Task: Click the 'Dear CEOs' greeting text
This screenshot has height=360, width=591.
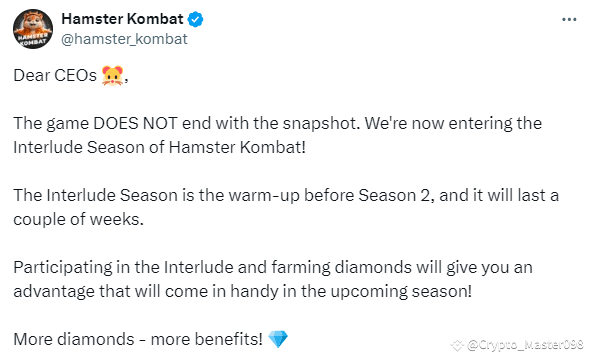Action: [55, 75]
